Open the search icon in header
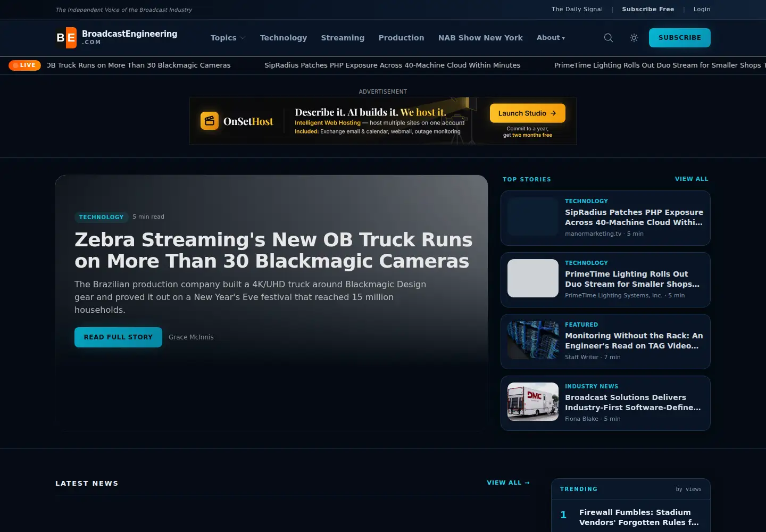This screenshot has width=766, height=532. (609, 38)
